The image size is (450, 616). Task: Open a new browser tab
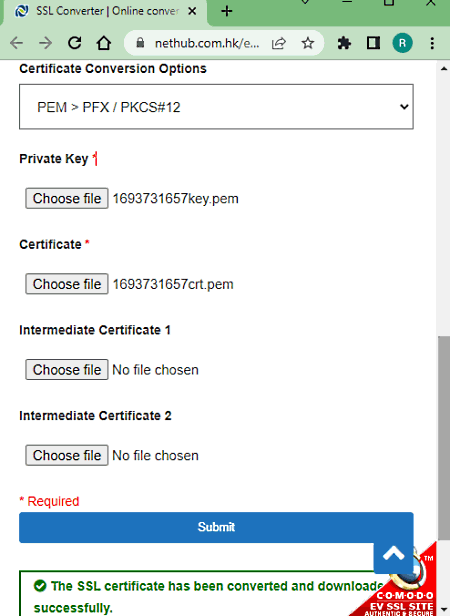pyautogui.click(x=226, y=11)
